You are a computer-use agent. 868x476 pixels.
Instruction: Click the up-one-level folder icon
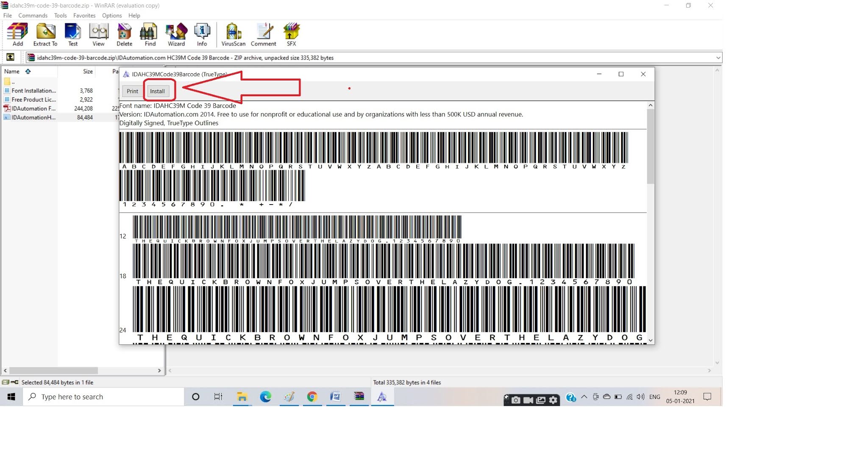pos(11,57)
